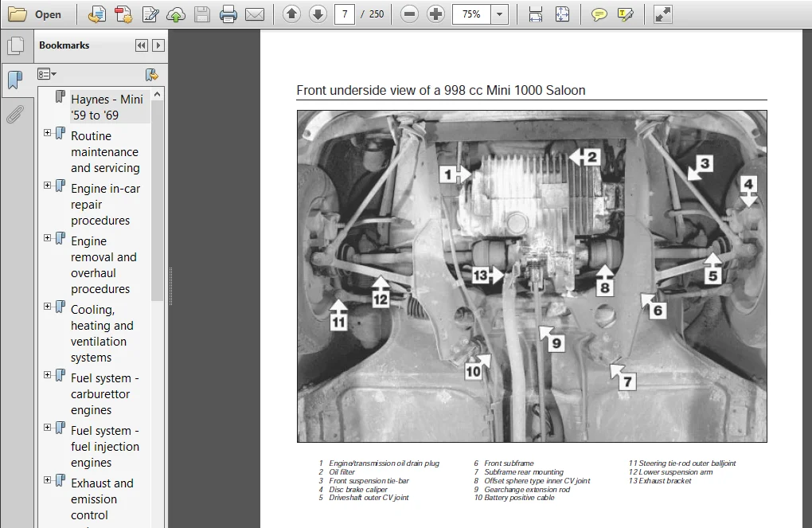Open the Attachments paperclip panel
This screenshot has width=812, height=528.
(16, 114)
